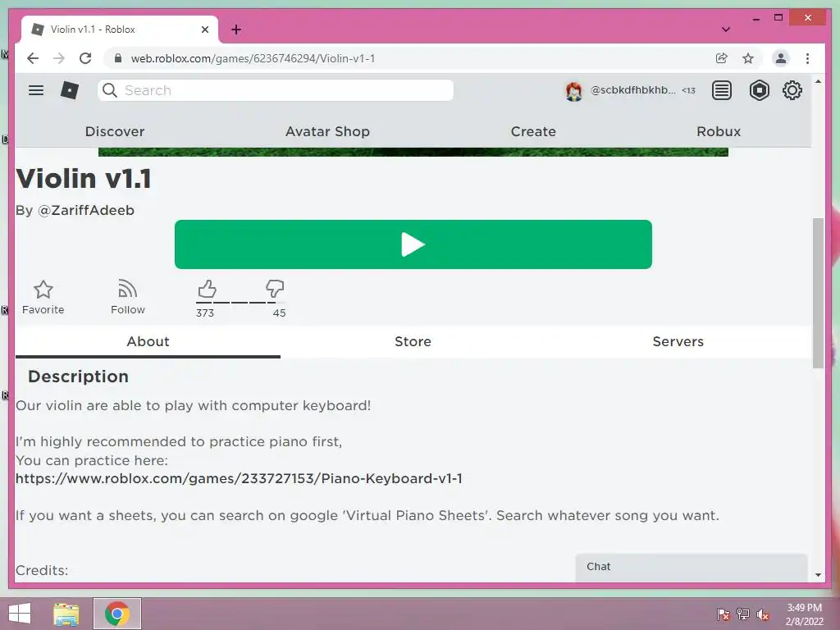Navigate to Create
This screenshot has height=630, width=840.
[533, 131]
